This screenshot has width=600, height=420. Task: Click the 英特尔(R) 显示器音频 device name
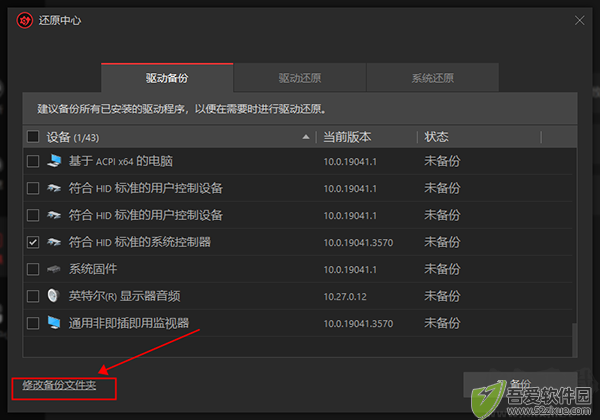[124, 296]
